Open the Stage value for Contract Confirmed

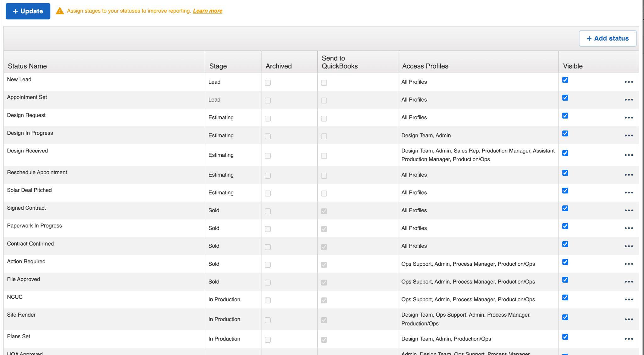point(214,246)
